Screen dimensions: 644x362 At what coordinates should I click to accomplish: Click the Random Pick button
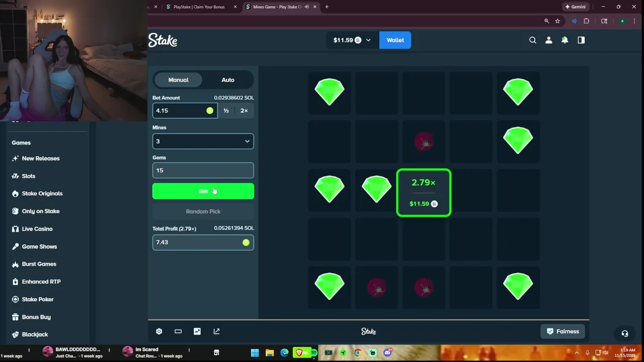pos(203,212)
